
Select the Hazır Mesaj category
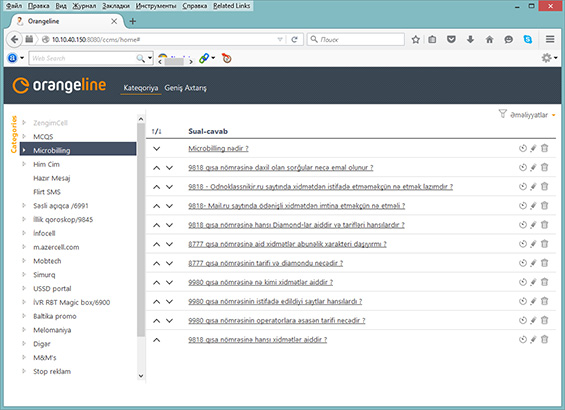point(52,178)
